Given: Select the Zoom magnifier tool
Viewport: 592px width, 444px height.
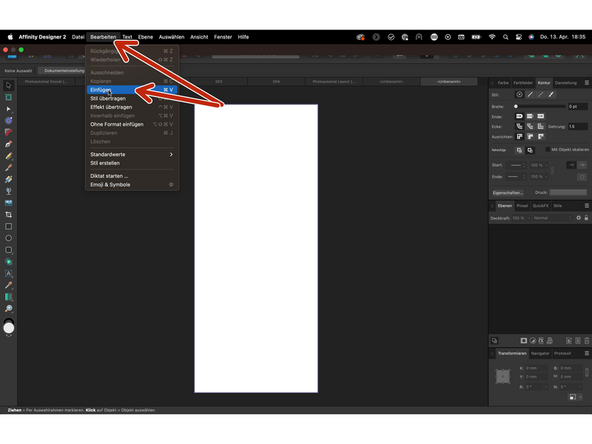Looking at the screenshot, I should point(8,308).
